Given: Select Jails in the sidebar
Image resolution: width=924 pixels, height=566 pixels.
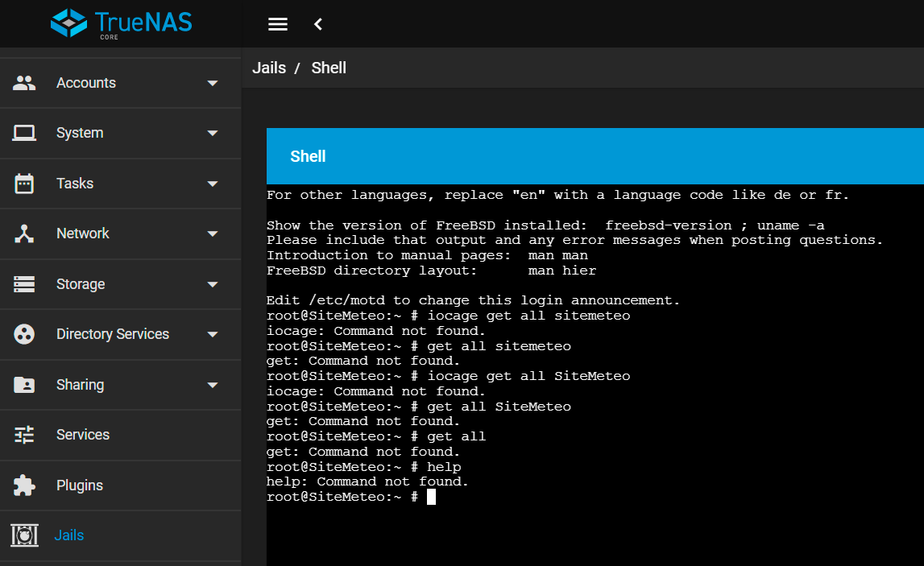Looking at the screenshot, I should coord(120,535).
